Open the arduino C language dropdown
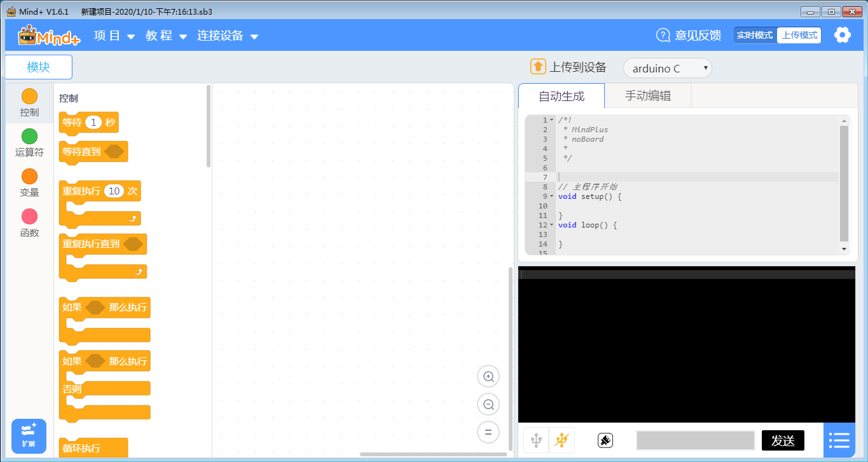Screen dimensions: 868x462 pyautogui.click(x=668, y=68)
